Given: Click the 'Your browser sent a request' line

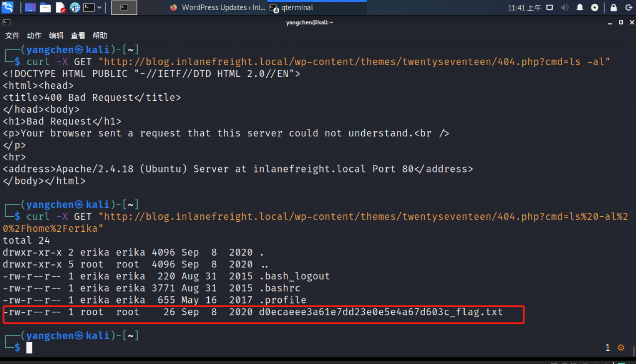Looking at the screenshot, I should [x=226, y=133].
